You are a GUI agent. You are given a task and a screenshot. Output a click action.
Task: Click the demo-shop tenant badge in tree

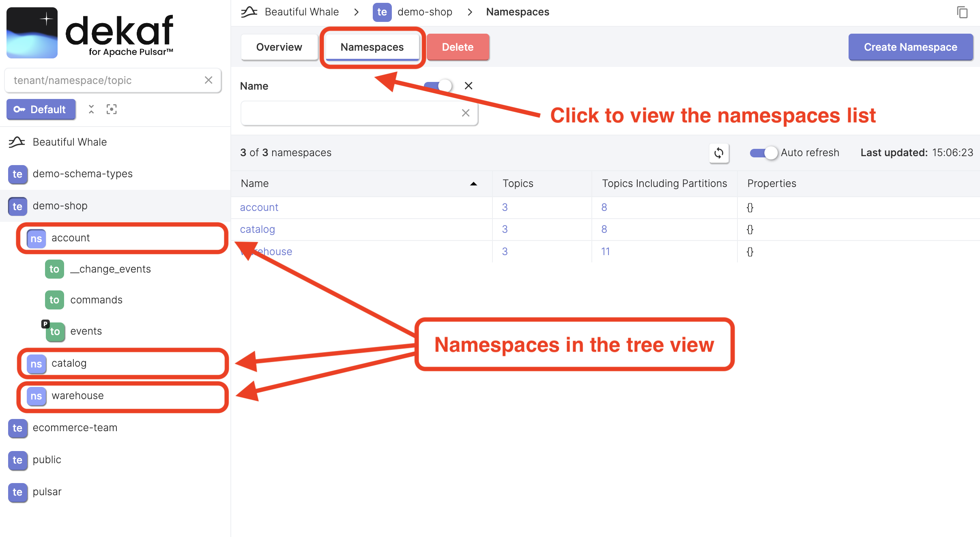(x=17, y=206)
